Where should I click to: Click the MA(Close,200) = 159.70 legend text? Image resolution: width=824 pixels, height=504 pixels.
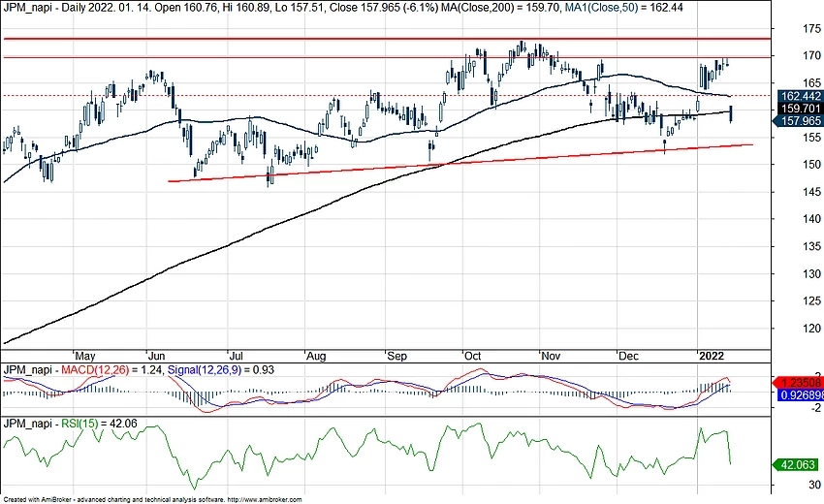click(x=501, y=8)
